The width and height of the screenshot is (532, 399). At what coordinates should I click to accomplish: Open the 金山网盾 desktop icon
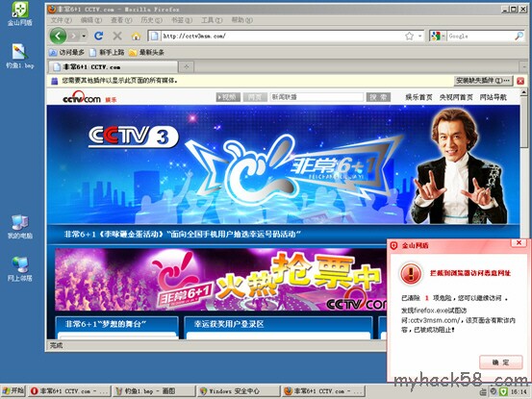click(x=20, y=13)
